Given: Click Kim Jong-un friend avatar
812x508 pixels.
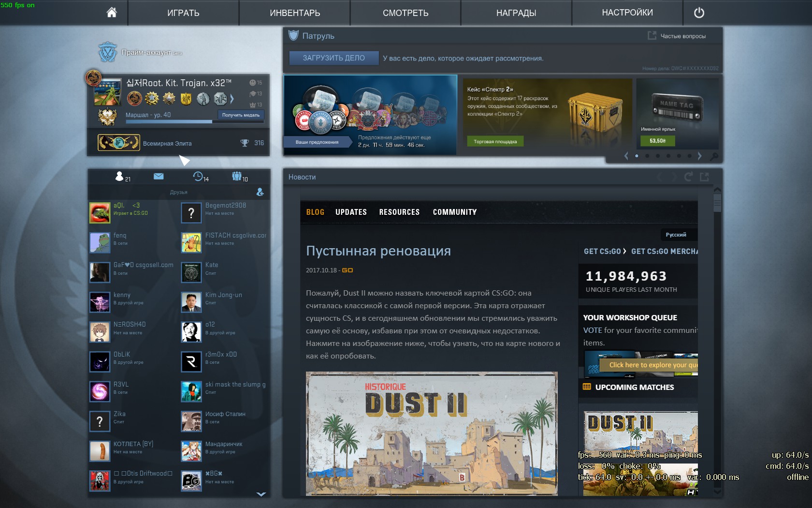Looking at the screenshot, I should 191,302.
